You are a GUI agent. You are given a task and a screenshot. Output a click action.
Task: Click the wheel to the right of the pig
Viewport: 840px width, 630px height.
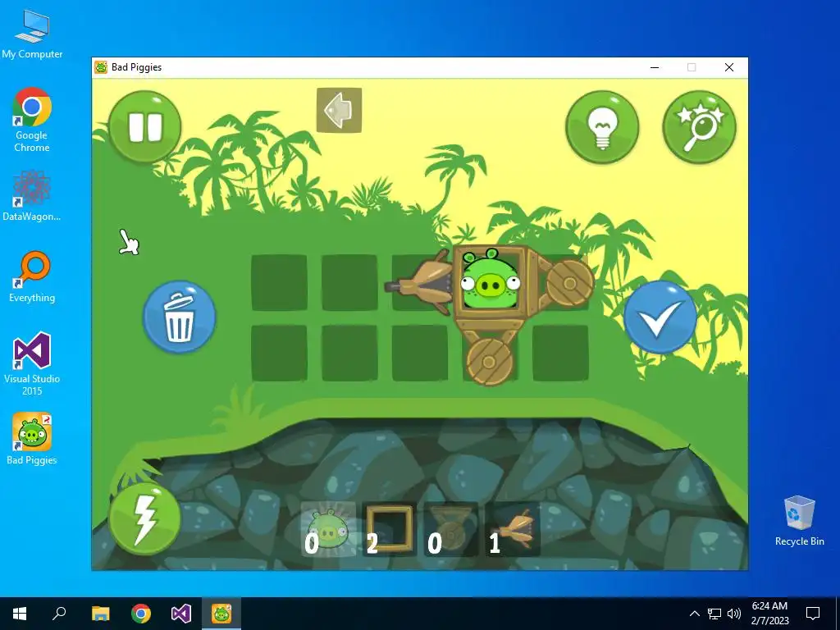click(x=570, y=282)
